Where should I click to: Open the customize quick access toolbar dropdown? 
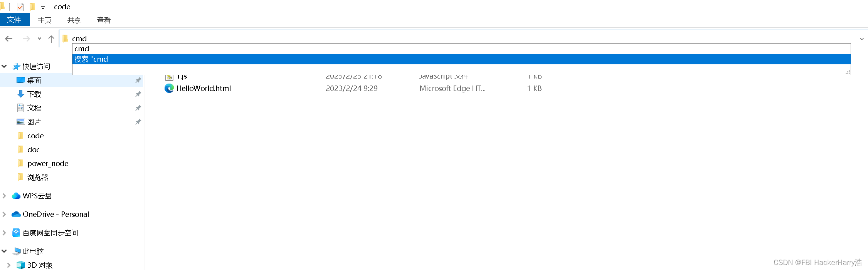pos(43,7)
